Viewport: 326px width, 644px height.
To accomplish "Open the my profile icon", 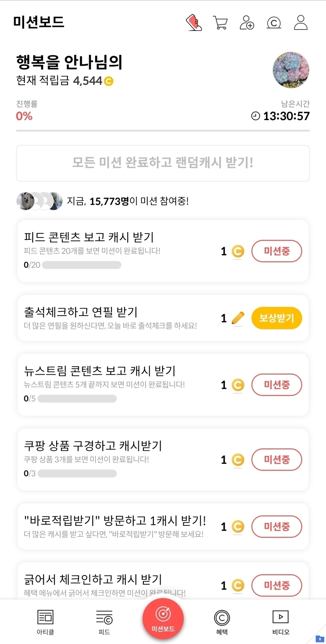I will point(301,23).
